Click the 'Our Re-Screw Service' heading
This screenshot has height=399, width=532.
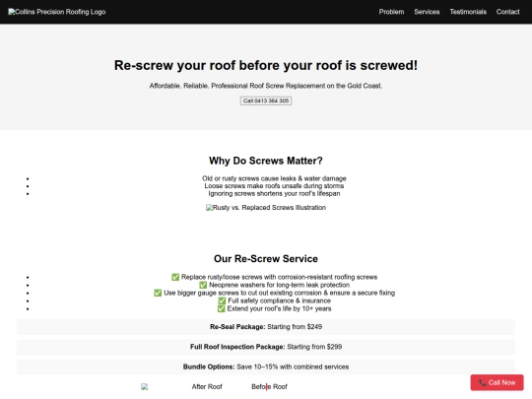point(266,258)
